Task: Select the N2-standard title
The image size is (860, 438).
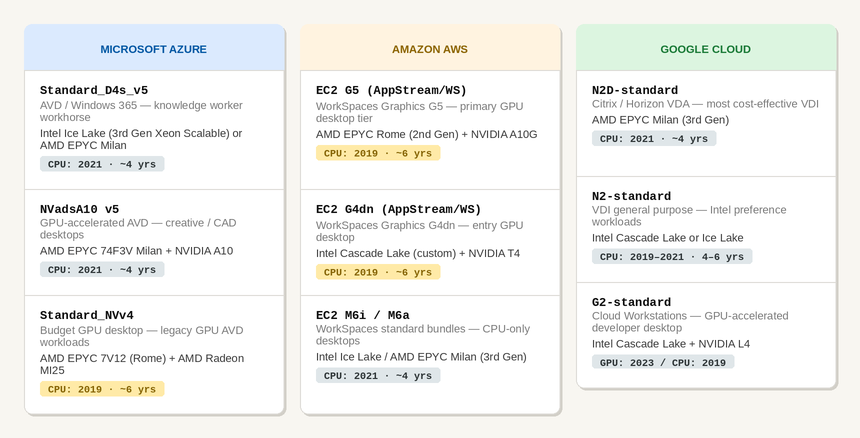Action: pyautogui.click(x=631, y=196)
